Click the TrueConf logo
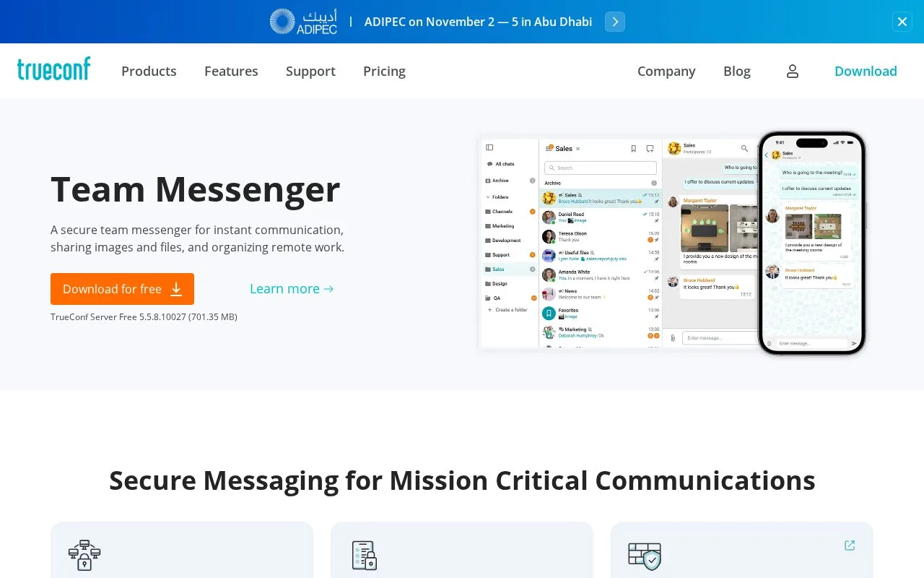 [x=53, y=69]
